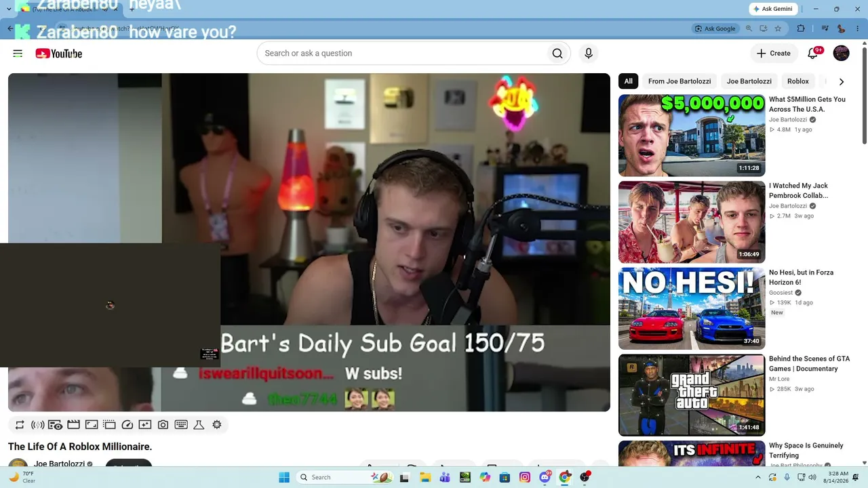868x488 pixels.
Task: Open the Windows Start button
Action: point(283,477)
